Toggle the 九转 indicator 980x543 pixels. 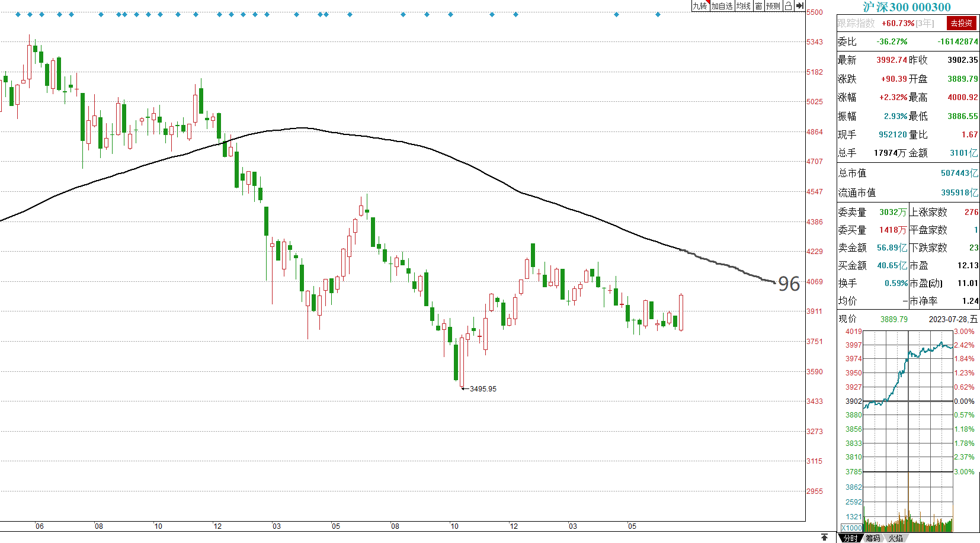(700, 6)
